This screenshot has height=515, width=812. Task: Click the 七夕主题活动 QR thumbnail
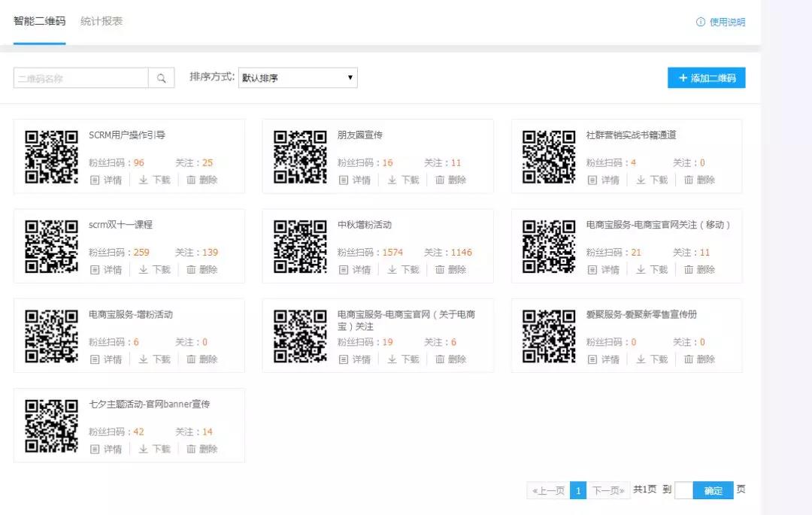click(x=51, y=426)
